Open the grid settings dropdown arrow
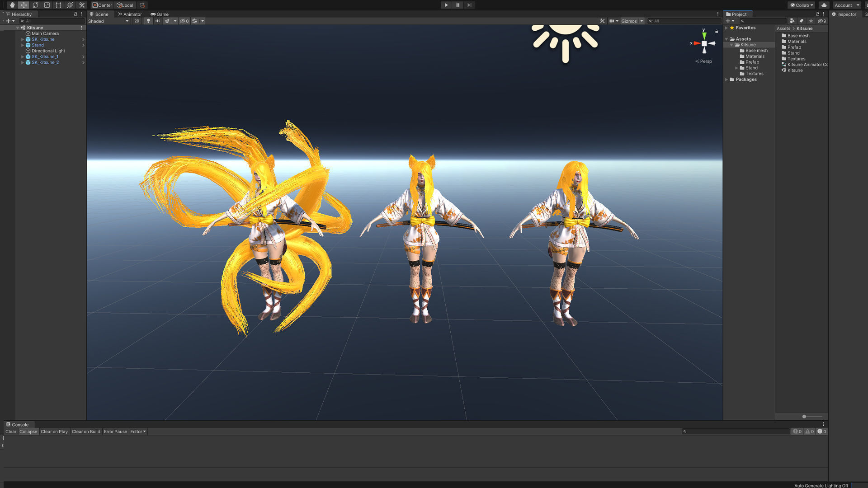868x488 pixels. pyautogui.click(x=203, y=21)
